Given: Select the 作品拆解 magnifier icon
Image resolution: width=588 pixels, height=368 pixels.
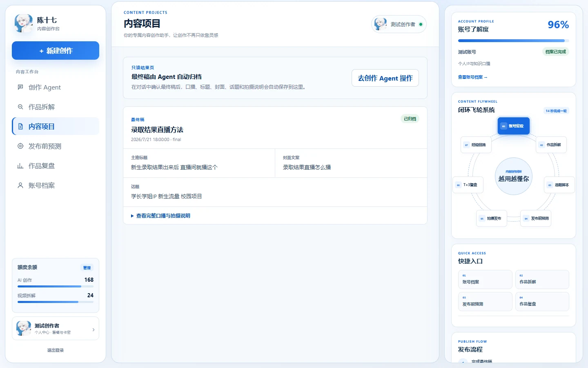Looking at the screenshot, I should (20, 107).
